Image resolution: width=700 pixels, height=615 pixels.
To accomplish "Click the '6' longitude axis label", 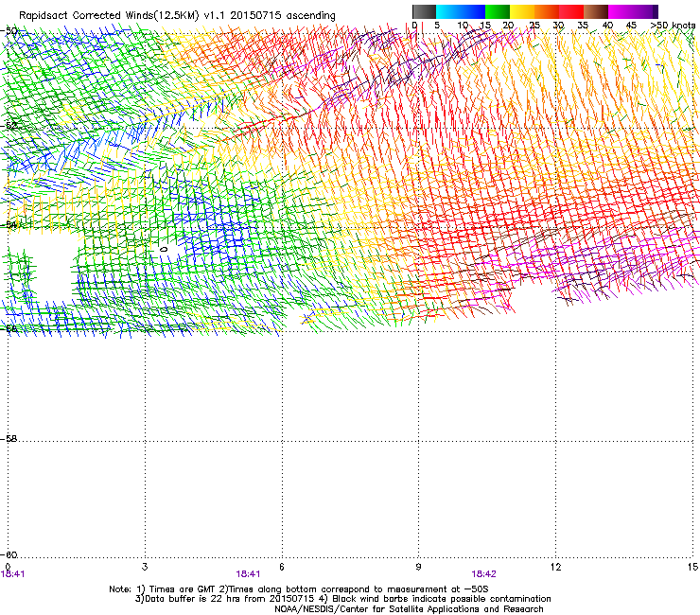I will pyautogui.click(x=282, y=567).
